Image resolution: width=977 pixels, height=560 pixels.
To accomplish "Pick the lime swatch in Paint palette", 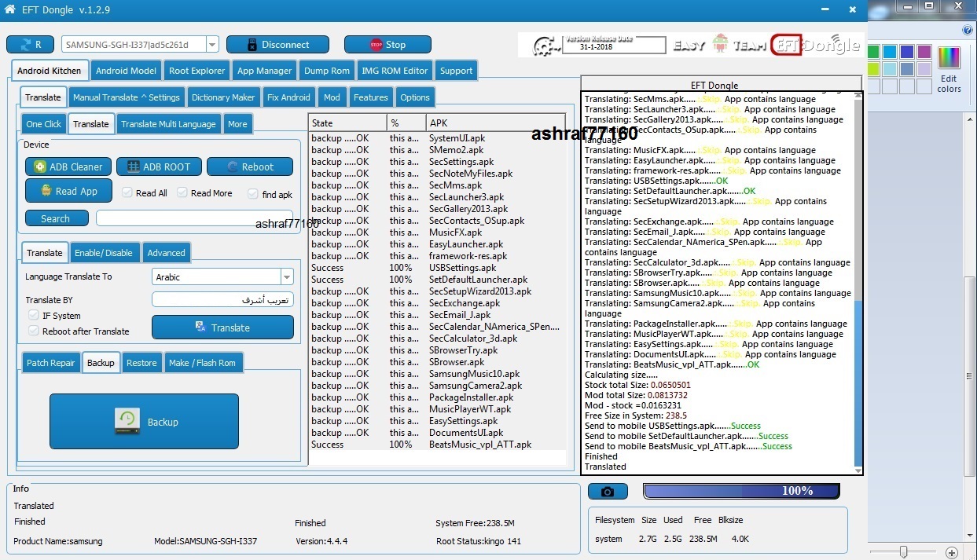I will pos(873,69).
